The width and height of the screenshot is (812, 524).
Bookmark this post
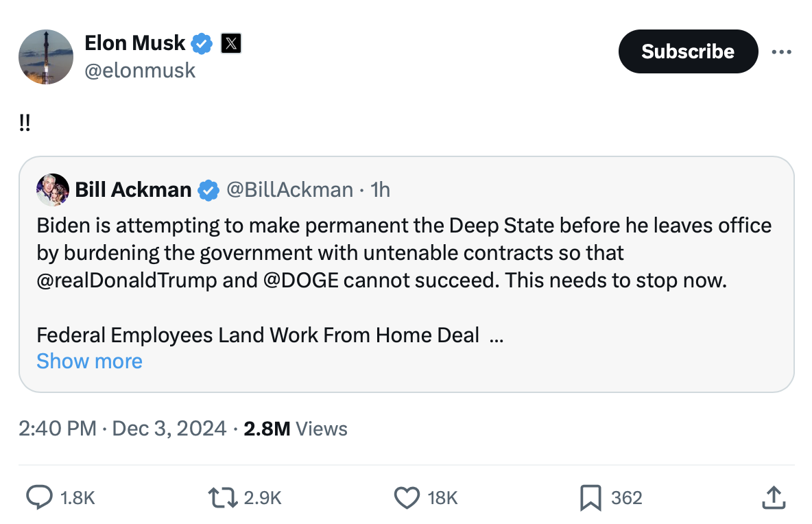point(590,497)
